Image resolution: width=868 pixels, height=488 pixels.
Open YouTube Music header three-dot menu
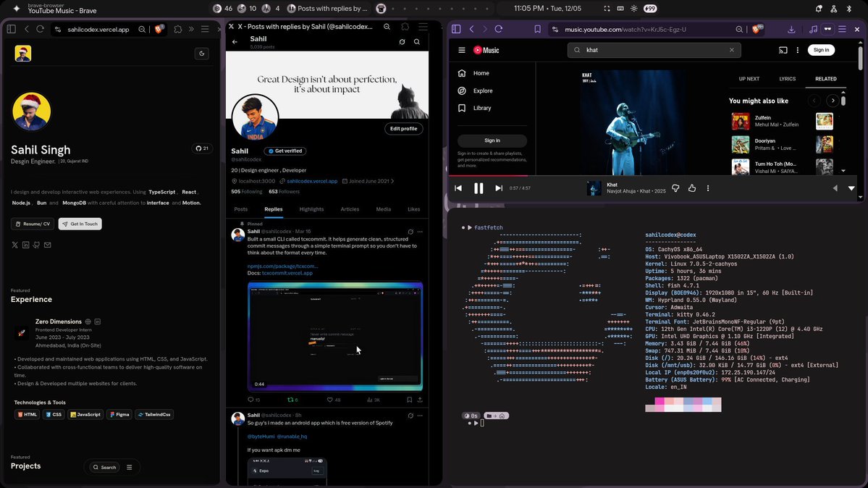(x=798, y=50)
